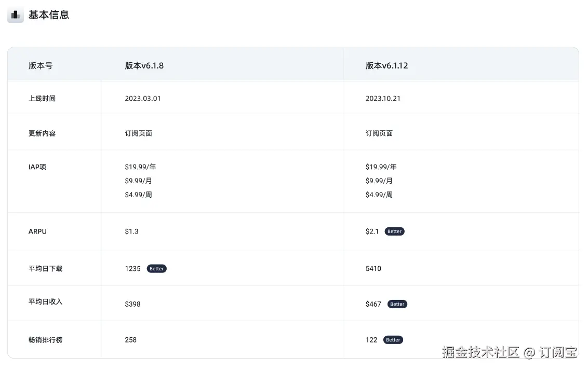Select the 版本v6.1.8 column header

coord(144,65)
